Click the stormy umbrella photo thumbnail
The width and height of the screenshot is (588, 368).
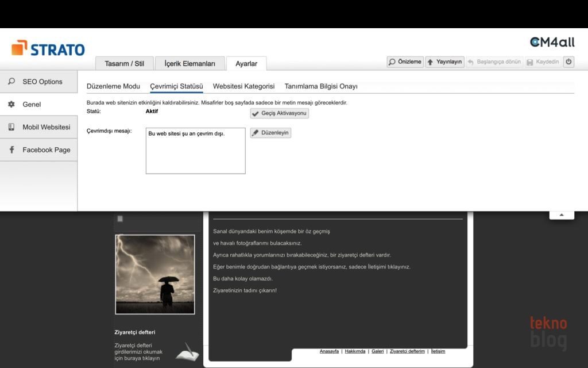(155, 274)
